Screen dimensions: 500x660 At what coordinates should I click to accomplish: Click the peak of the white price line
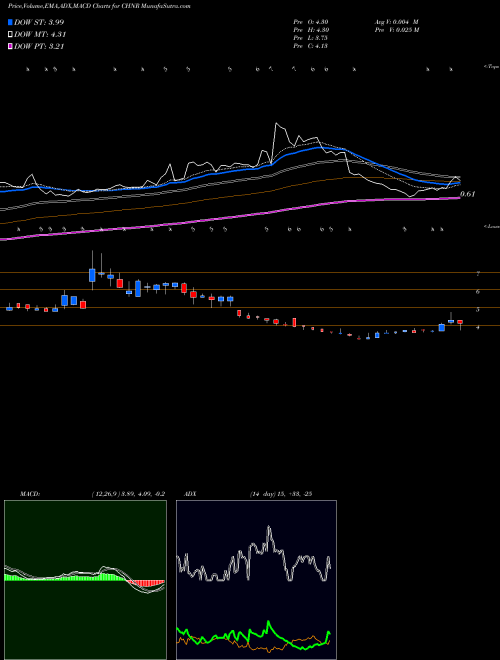coord(276,123)
